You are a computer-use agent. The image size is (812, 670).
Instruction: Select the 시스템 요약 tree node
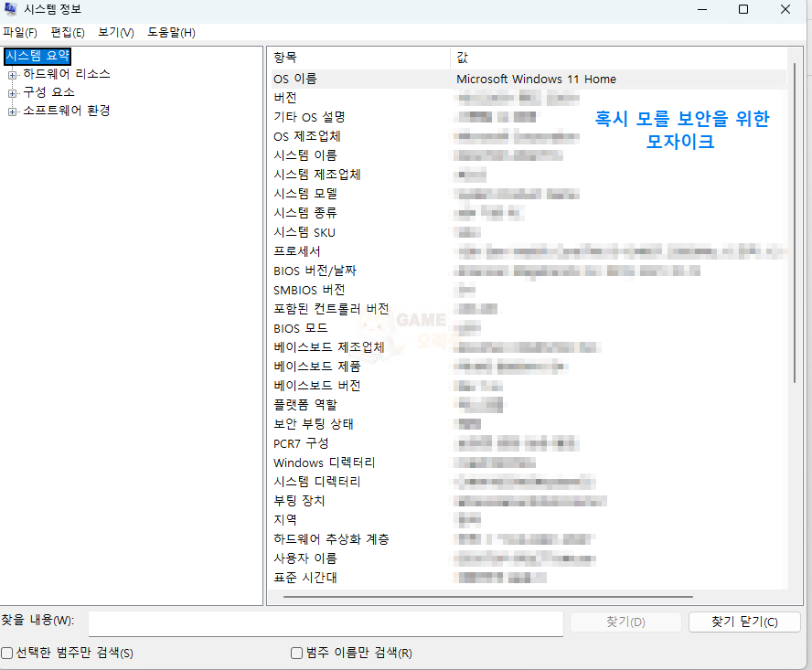(x=37, y=56)
